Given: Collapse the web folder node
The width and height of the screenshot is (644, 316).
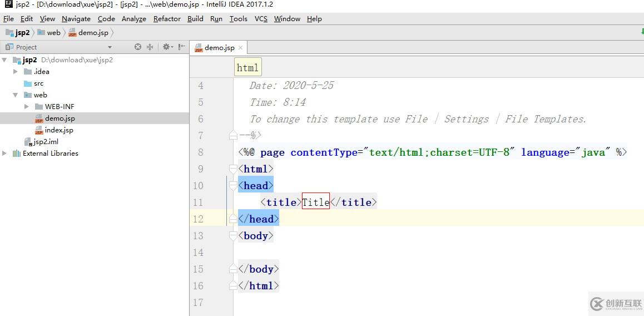Looking at the screenshot, I should [16, 95].
